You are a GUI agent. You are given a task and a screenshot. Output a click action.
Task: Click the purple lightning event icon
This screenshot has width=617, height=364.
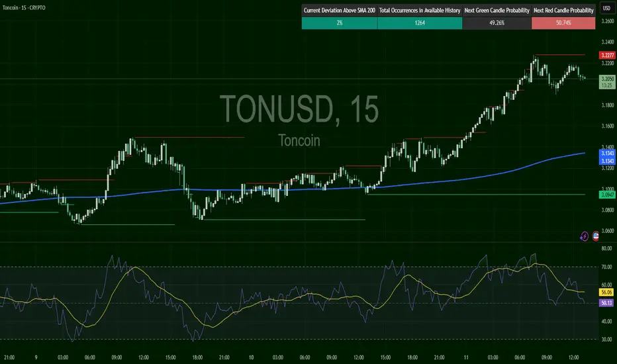click(x=585, y=236)
